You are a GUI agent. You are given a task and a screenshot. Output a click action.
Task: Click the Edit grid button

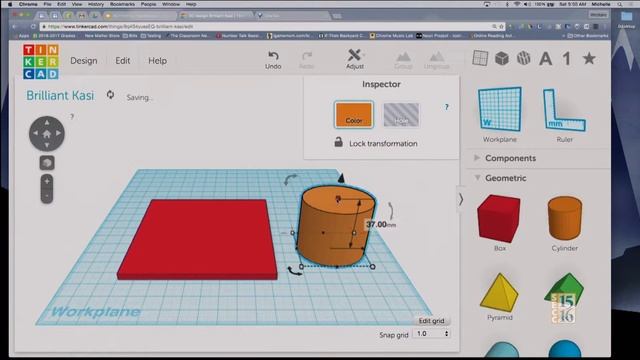pos(431,321)
